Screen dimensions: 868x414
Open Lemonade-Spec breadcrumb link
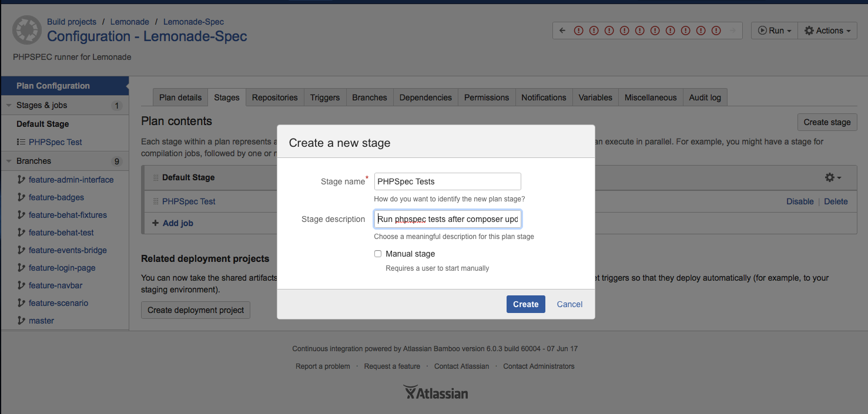click(193, 22)
